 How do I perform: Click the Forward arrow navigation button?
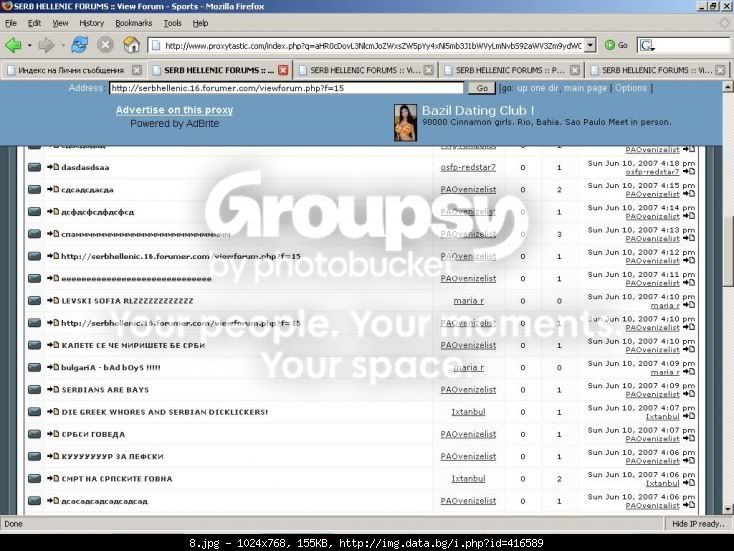46,45
